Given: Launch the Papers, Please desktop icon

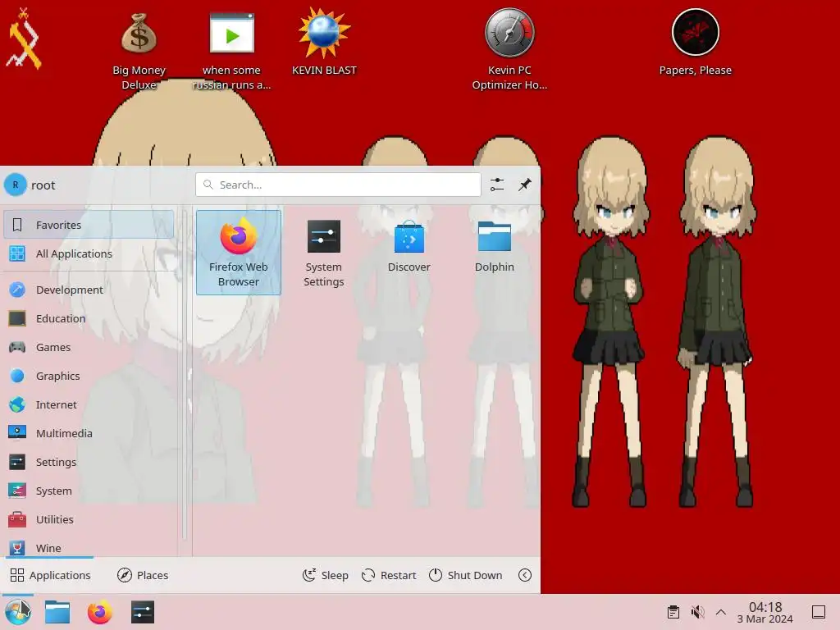Looking at the screenshot, I should coord(695,42).
